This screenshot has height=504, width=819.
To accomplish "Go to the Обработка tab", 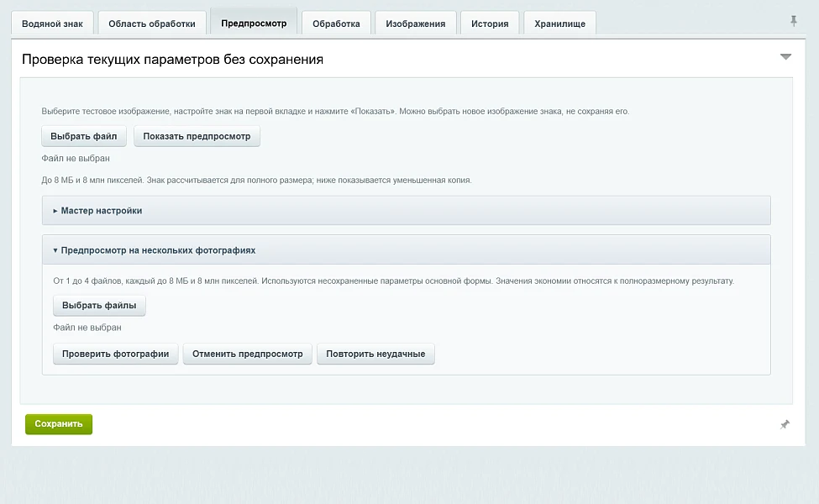I will pos(336,24).
